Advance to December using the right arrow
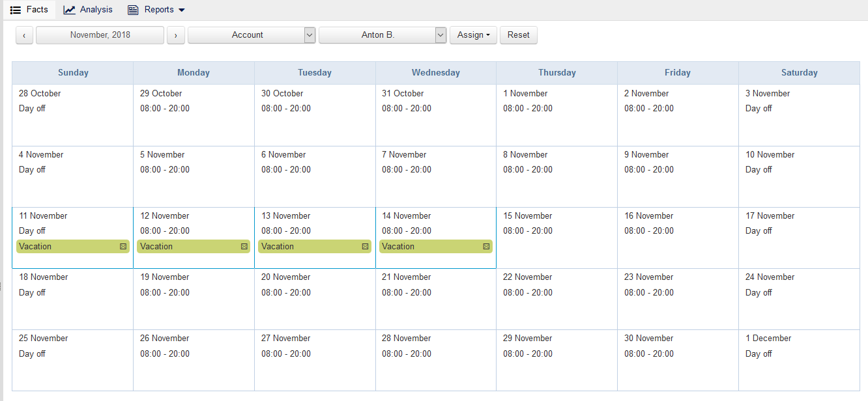Screen dimensions: 868x401 [x=175, y=35]
